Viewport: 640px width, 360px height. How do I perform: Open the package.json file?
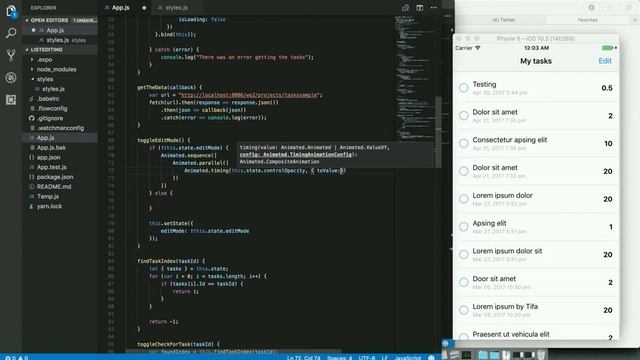[55, 177]
